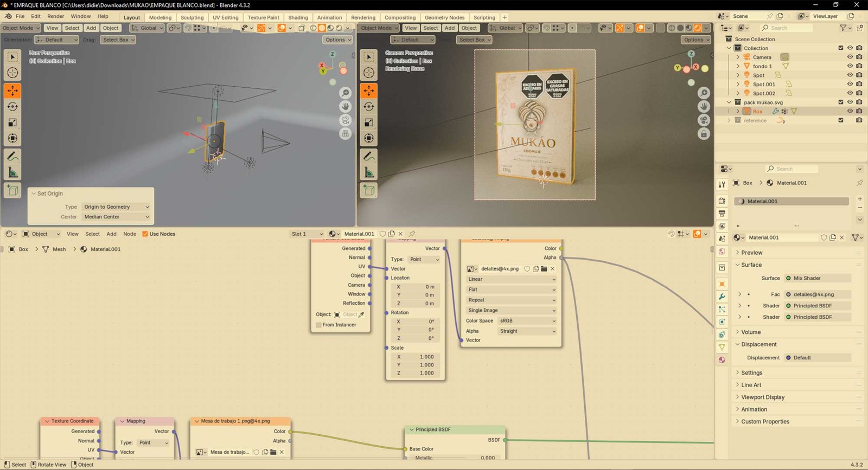Expand Spot light in Outliner tree

point(738,75)
